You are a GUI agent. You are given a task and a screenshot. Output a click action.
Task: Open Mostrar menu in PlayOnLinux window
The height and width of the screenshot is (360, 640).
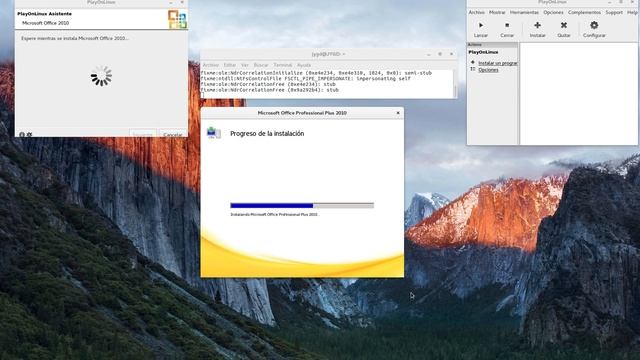coord(497,13)
